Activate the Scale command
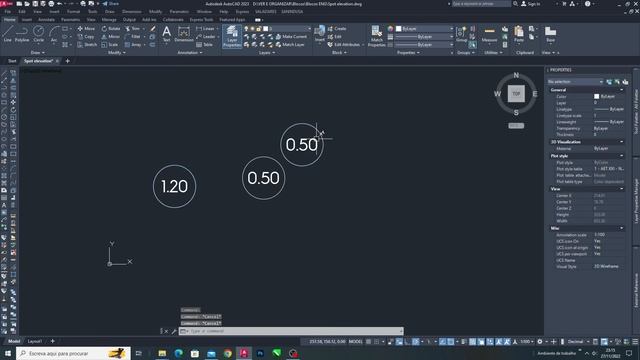The width and height of the screenshot is (640, 360). pyautogui.click(x=109, y=44)
